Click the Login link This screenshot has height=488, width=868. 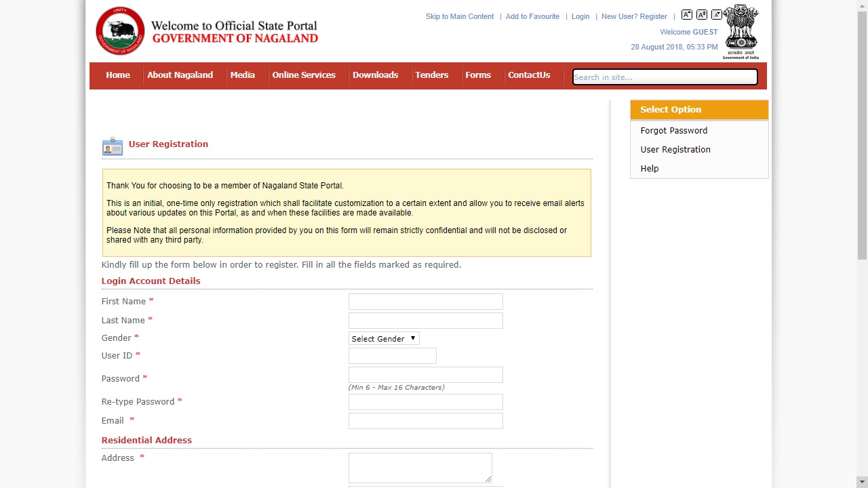click(580, 16)
